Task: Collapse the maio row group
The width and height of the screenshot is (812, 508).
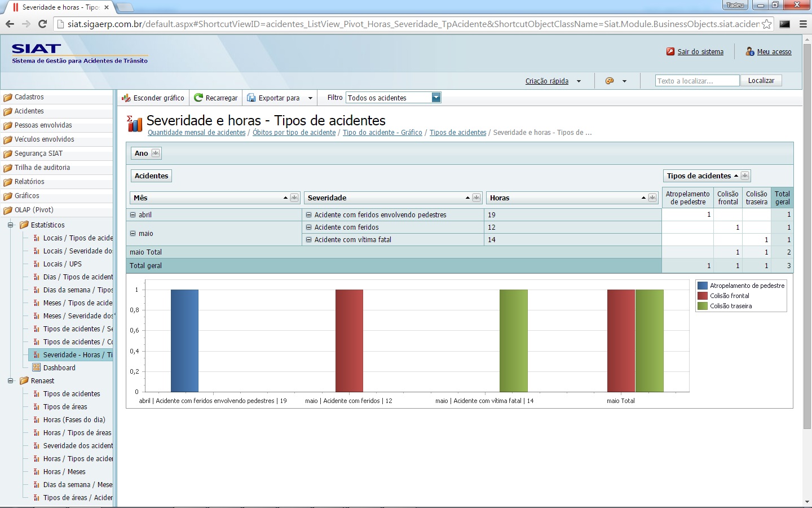Action: [133, 233]
